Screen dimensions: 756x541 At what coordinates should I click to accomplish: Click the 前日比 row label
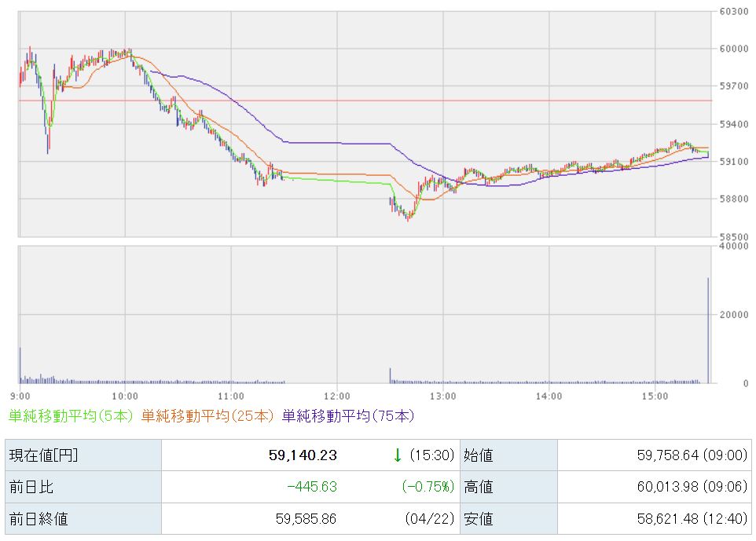pos(31,487)
